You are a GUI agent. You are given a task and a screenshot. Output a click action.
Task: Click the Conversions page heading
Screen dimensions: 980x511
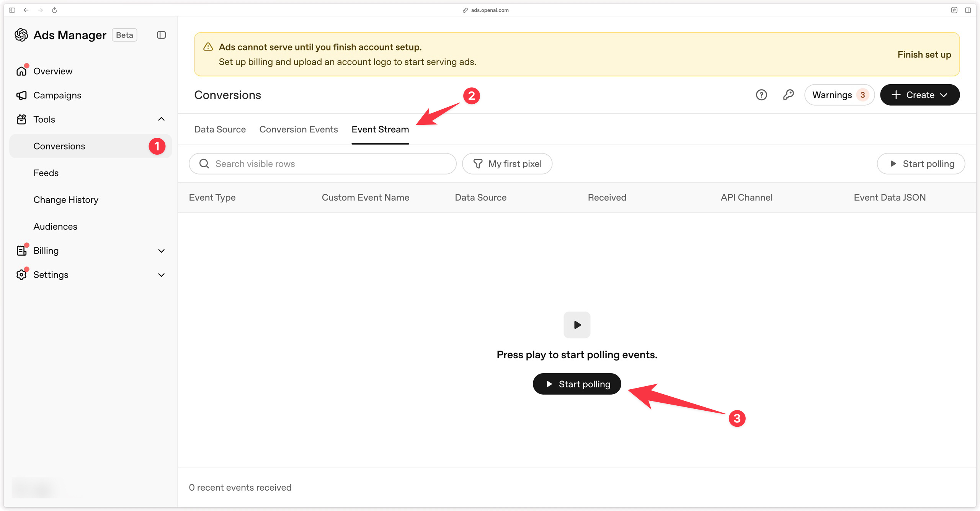(227, 95)
